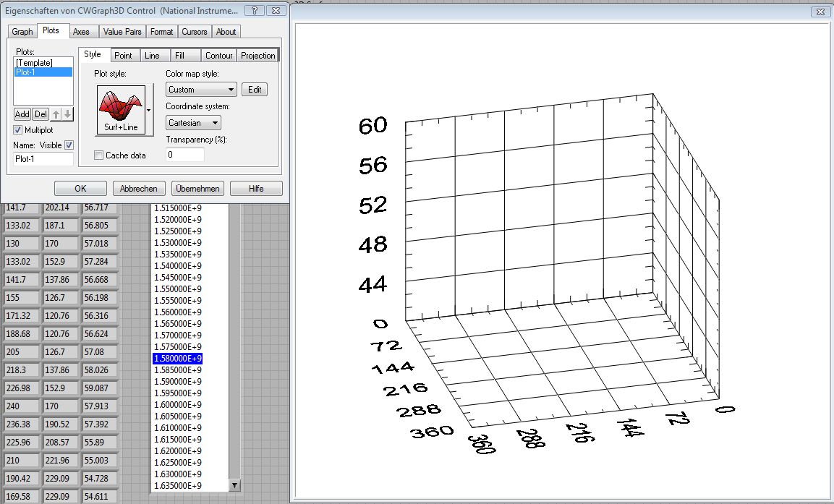Go to the Cursors tab
The width and height of the screenshot is (834, 504).
(x=194, y=32)
